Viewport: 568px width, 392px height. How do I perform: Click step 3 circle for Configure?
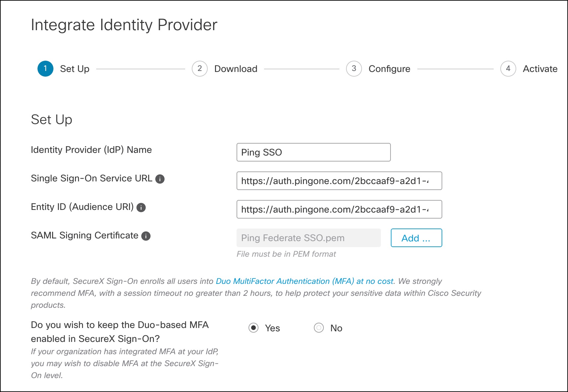pyautogui.click(x=354, y=69)
